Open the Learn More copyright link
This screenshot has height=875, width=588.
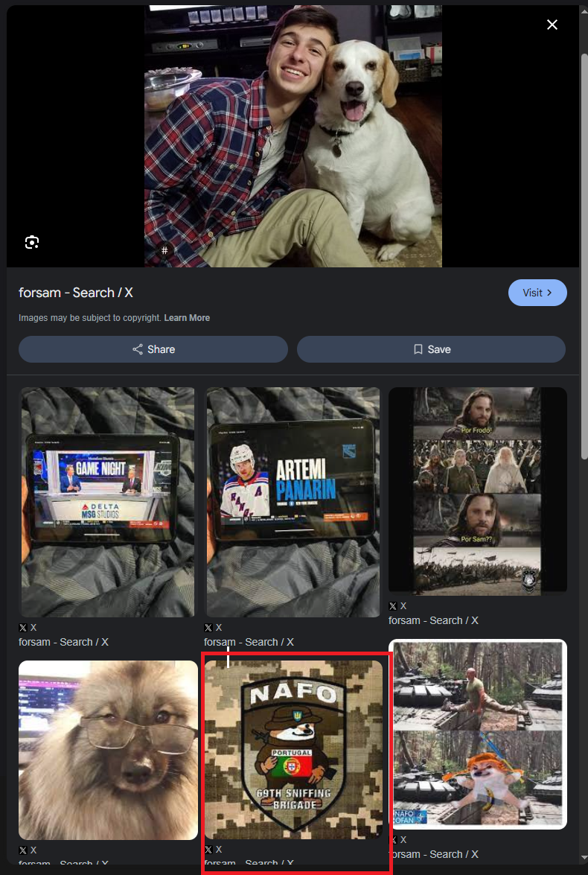[x=187, y=317]
